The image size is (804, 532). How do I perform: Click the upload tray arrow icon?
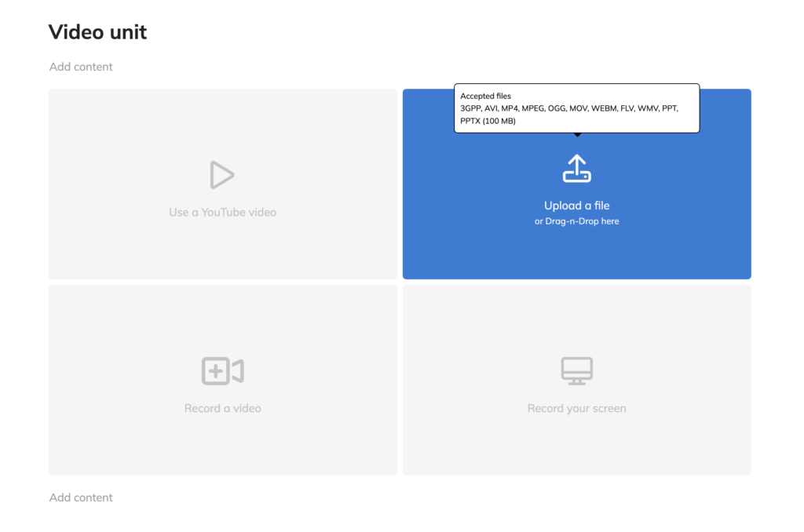tap(576, 169)
